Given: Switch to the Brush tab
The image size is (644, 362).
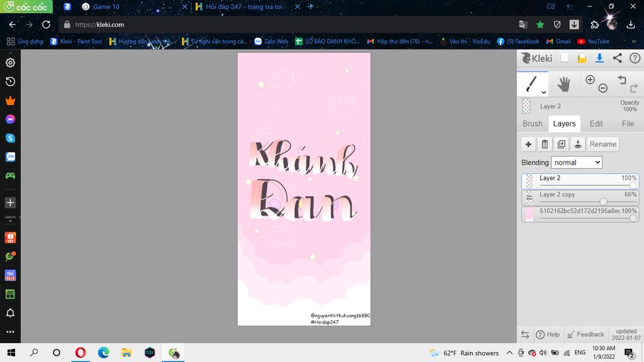Looking at the screenshot, I should [532, 124].
